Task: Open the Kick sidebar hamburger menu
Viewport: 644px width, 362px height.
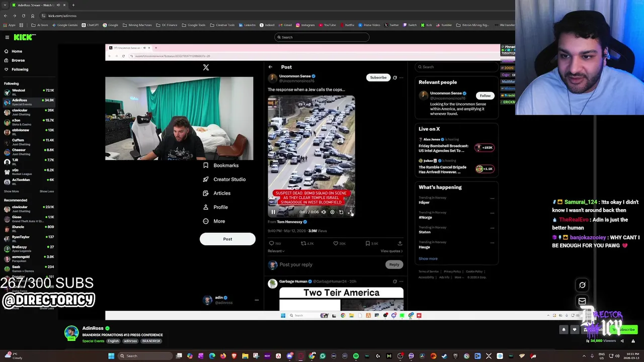Action: click(x=7, y=37)
